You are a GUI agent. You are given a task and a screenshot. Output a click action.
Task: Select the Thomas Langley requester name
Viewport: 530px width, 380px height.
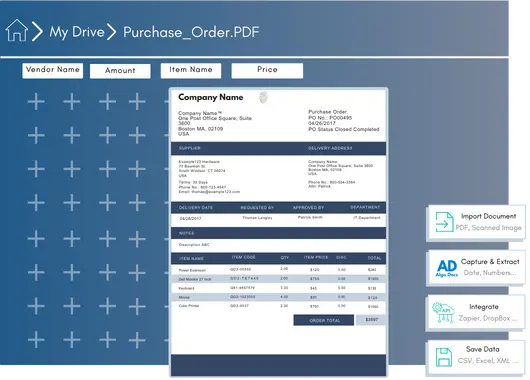(257, 218)
